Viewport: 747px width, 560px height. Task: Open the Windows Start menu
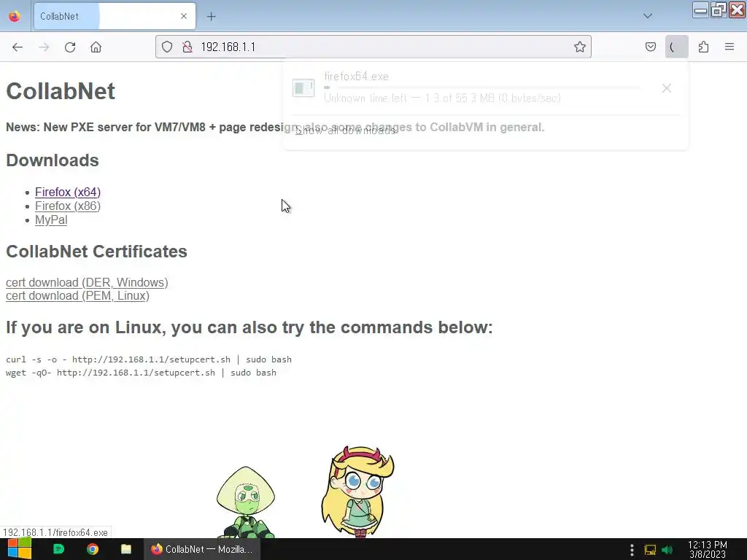[x=19, y=549]
